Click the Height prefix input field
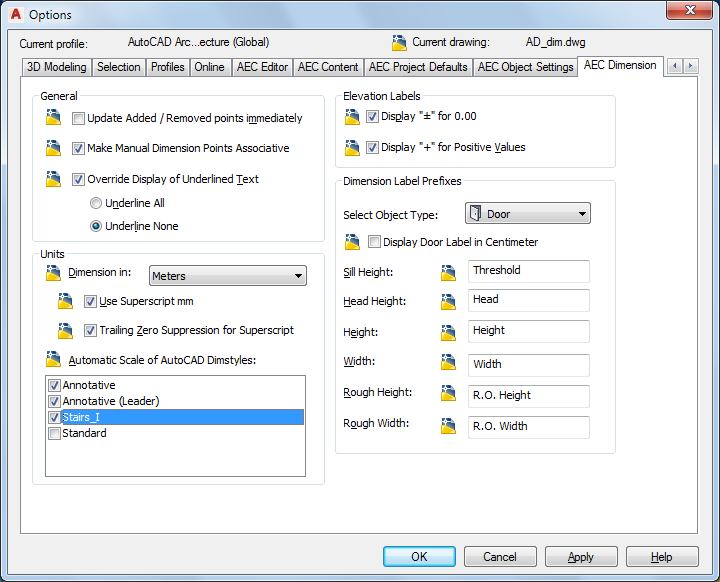The height and width of the screenshot is (582, 720). coord(529,331)
